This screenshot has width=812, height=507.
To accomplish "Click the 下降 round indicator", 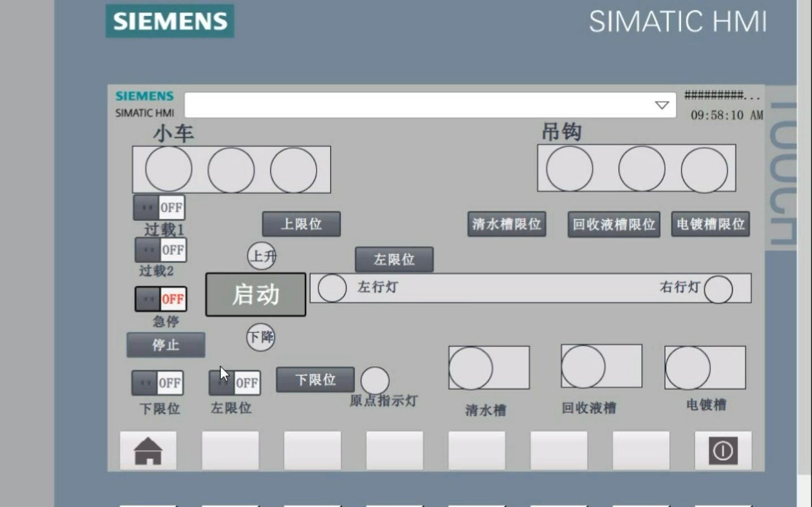I will point(261,337).
